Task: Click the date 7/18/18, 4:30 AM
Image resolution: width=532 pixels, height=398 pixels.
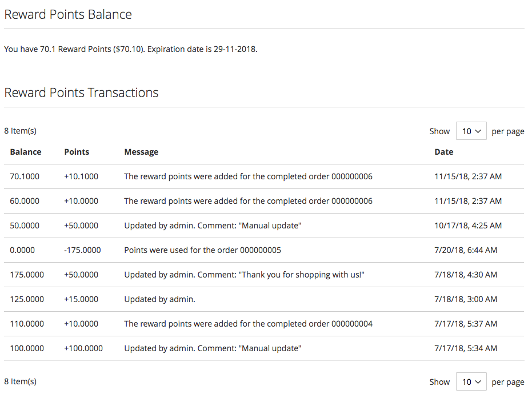Action: (466, 275)
